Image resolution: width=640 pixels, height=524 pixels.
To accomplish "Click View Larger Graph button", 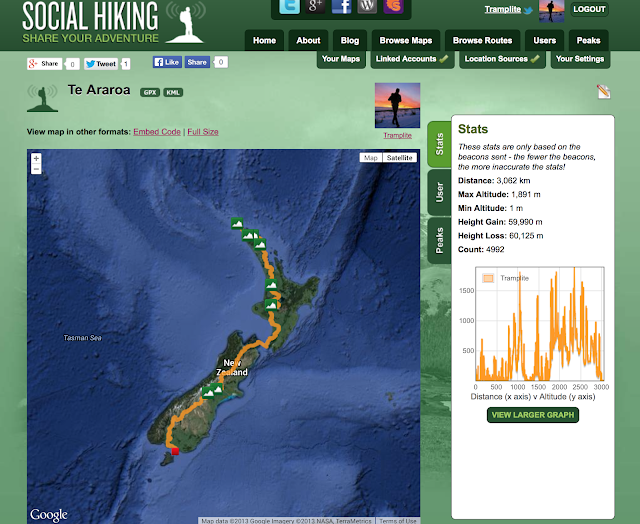I will 533,415.
